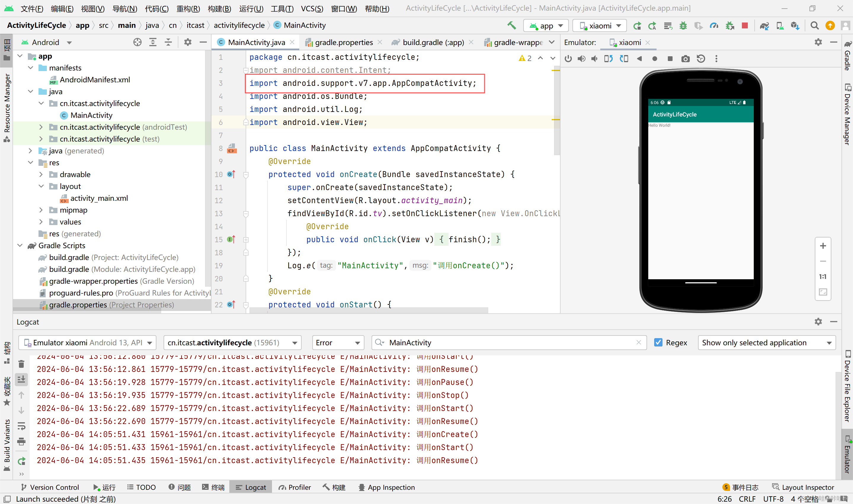Screen dimensions: 853x504
Task: Click the hammer Make Project icon
Action: point(512,25)
